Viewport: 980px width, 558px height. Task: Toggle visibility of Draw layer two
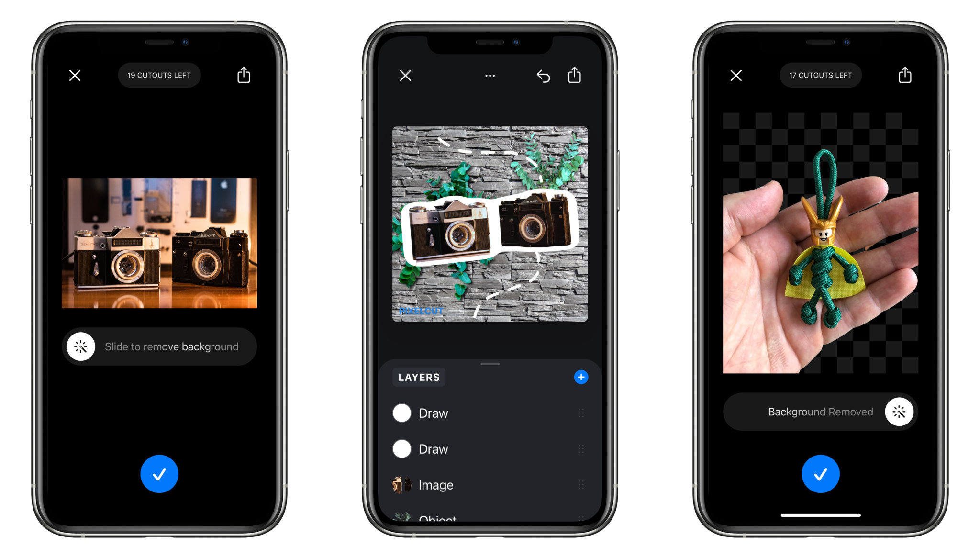point(402,449)
